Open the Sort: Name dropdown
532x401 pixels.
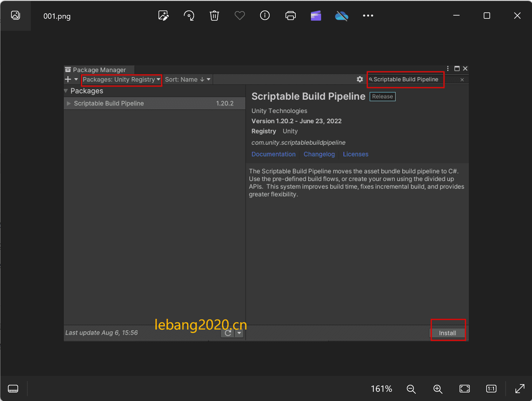pyautogui.click(x=188, y=79)
